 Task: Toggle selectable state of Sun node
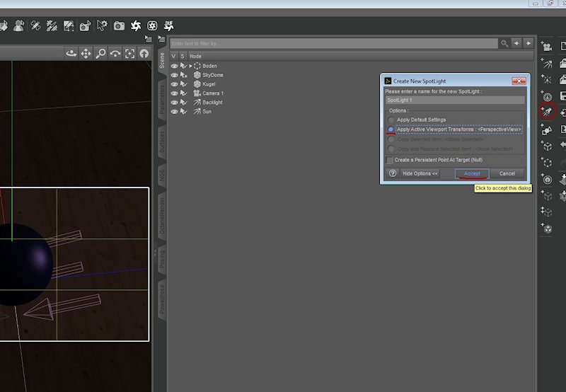click(184, 112)
